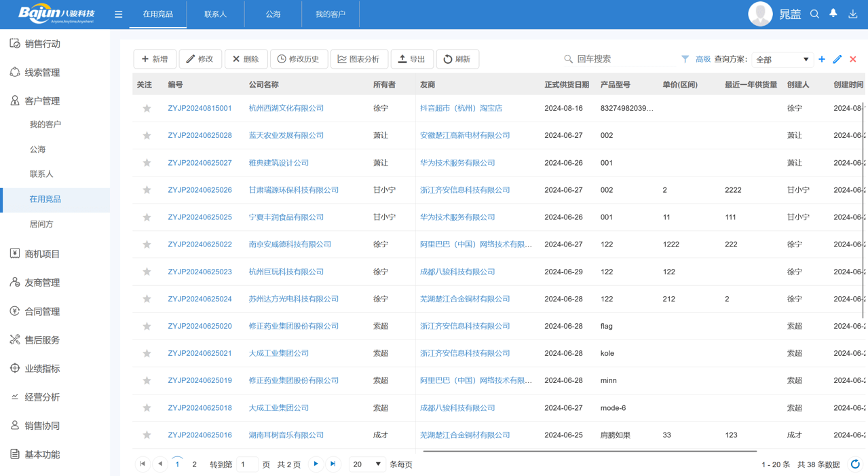Star the ZYJP20240815001 record
This screenshot has width=868, height=476.
[147, 108]
